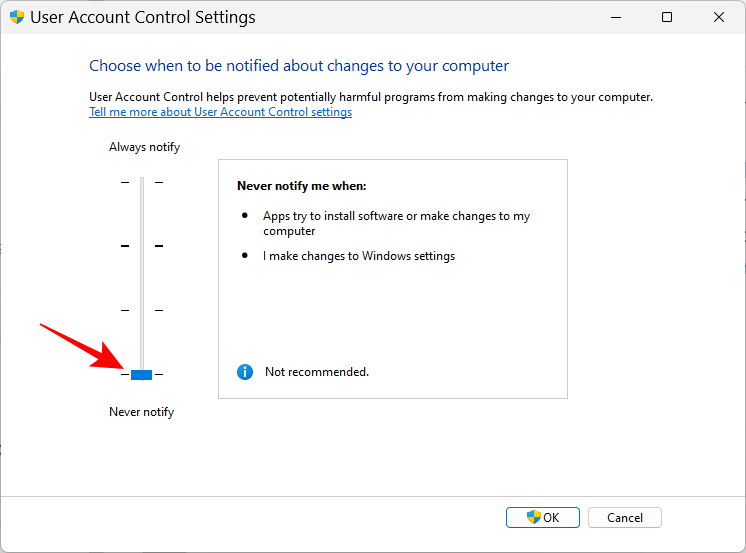The height and width of the screenshot is (553, 746).
Task: Open Tell me more about User Account Control settings
Action: (x=220, y=112)
